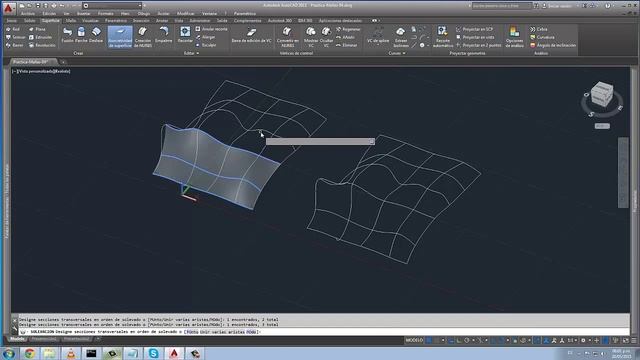
Task: Click Cebra analysis tool
Action: (539, 29)
